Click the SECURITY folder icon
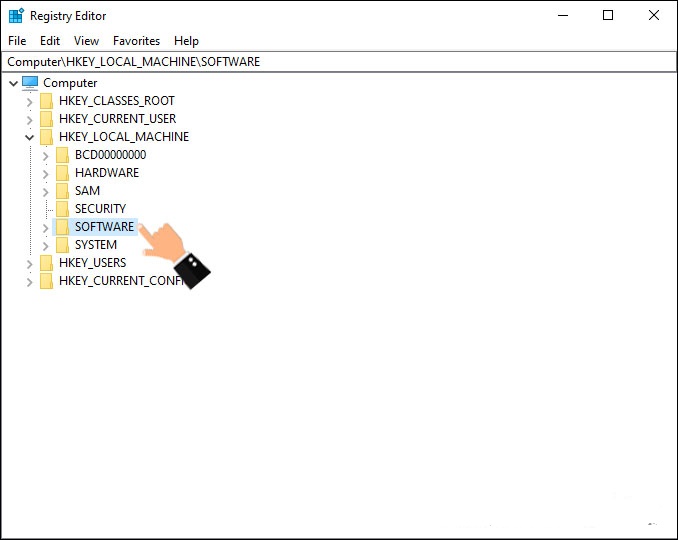678x540 pixels. coord(62,209)
